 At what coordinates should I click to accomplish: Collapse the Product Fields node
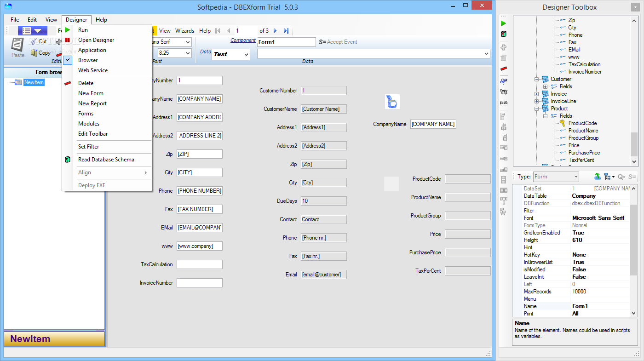point(545,116)
